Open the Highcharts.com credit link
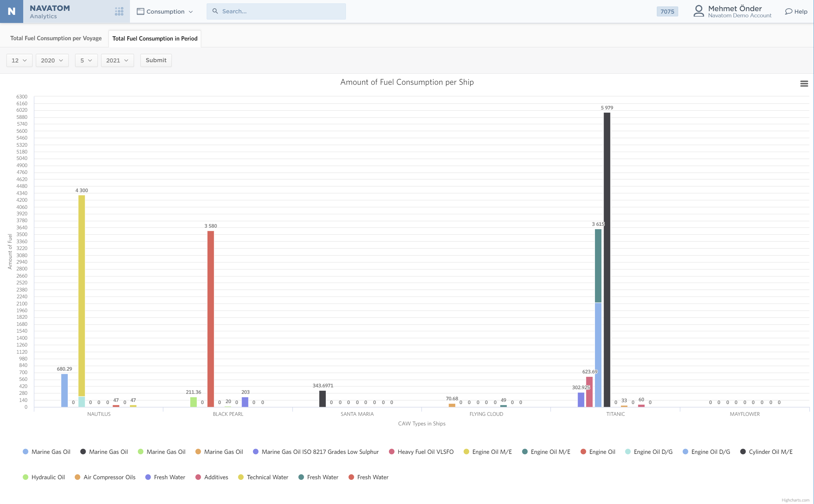This screenshot has width=814, height=504. click(795, 500)
